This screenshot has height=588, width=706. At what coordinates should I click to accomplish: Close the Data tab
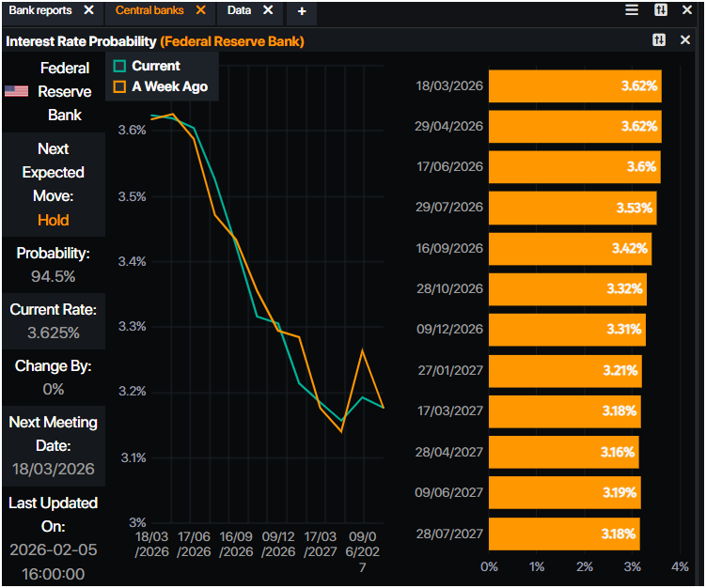pos(268,10)
